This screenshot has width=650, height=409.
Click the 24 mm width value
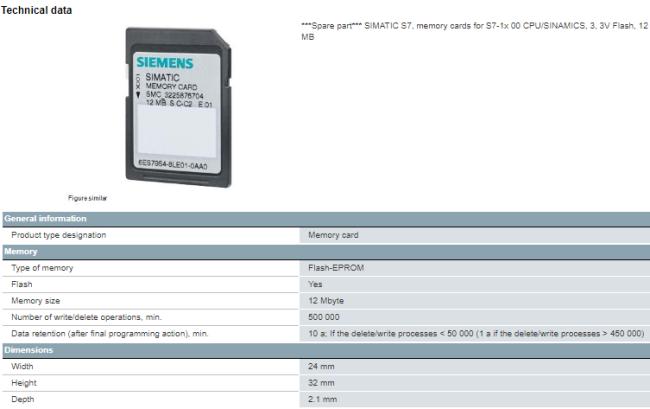[322, 366]
